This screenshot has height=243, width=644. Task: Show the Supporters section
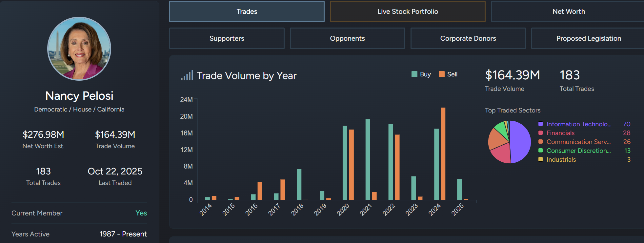pyautogui.click(x=227, y=38)
